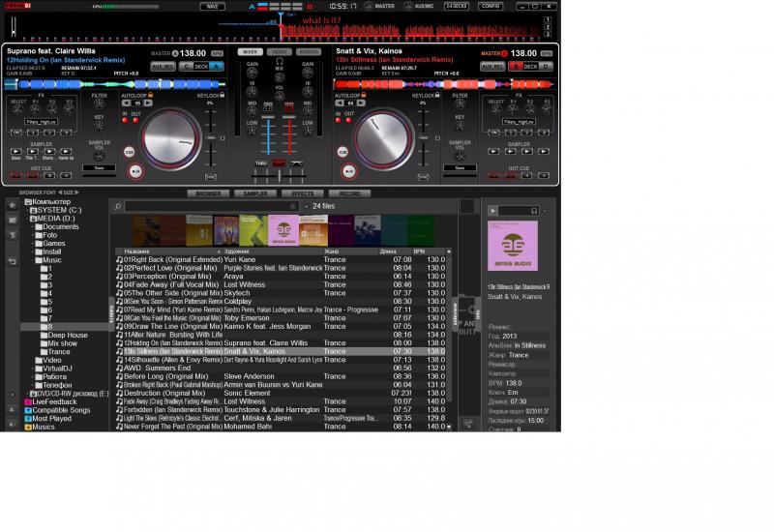
Task: Click the pink Brisa Audio cover thumbnail in strip
Action: (283, 230)
